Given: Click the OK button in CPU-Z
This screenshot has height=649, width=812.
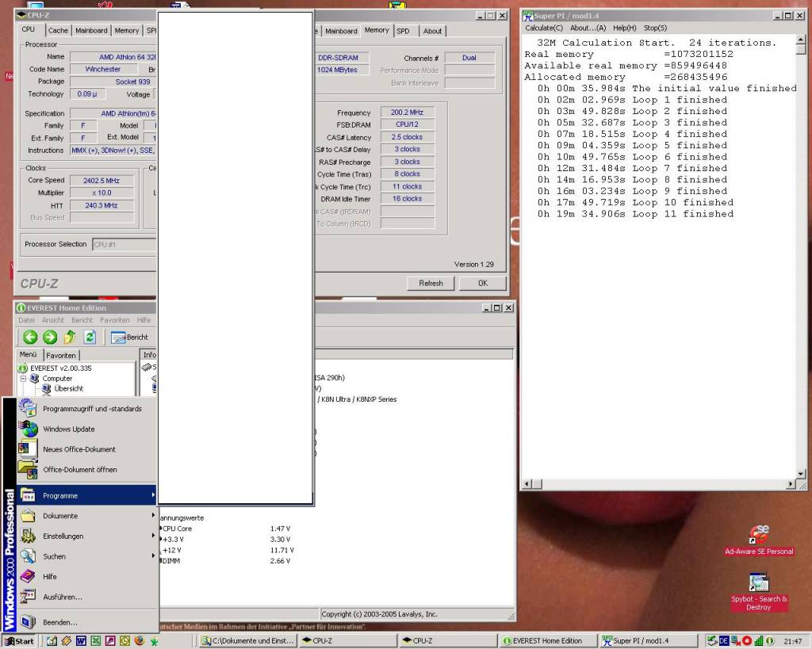Looking at the screenshot, I should point(483,283).
